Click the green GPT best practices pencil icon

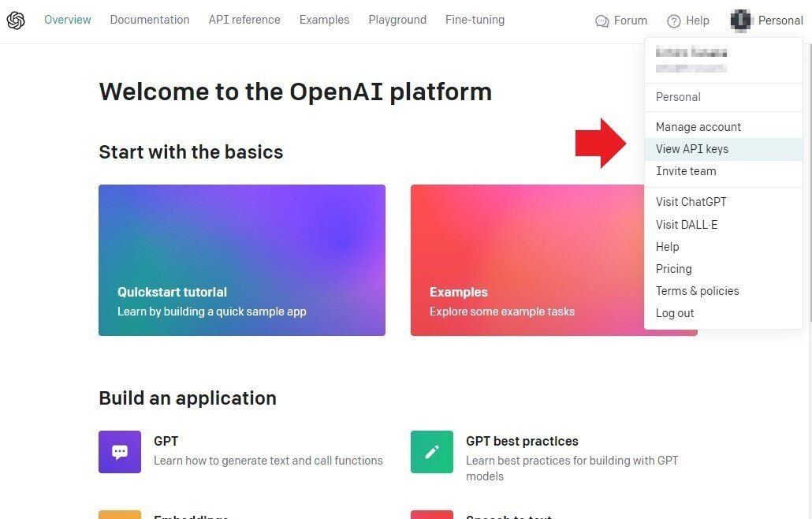(432, 452)
